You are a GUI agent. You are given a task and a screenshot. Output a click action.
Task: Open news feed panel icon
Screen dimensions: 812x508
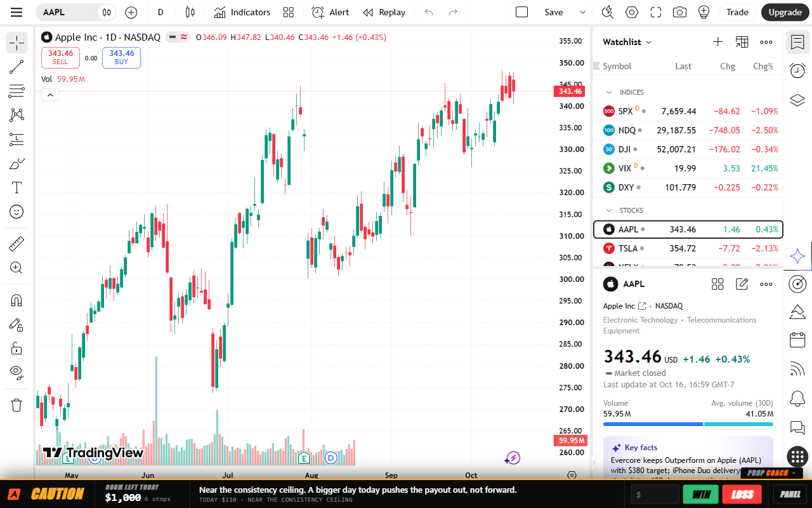797,369
